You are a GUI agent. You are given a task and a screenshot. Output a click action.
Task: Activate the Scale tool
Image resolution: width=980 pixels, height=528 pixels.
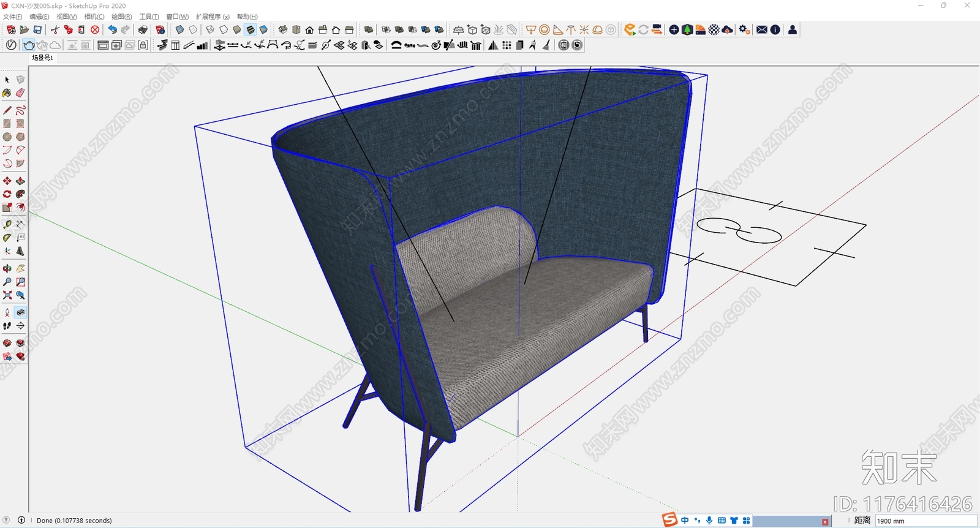click(7, 208)
